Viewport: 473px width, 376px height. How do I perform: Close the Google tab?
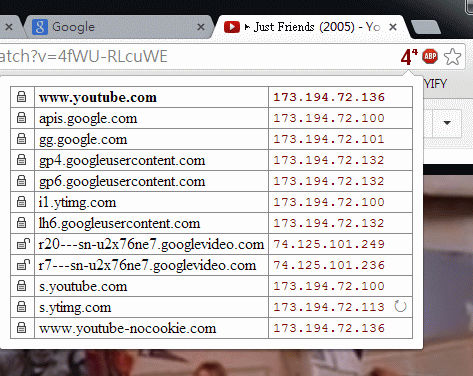click(x=201, y=27)
